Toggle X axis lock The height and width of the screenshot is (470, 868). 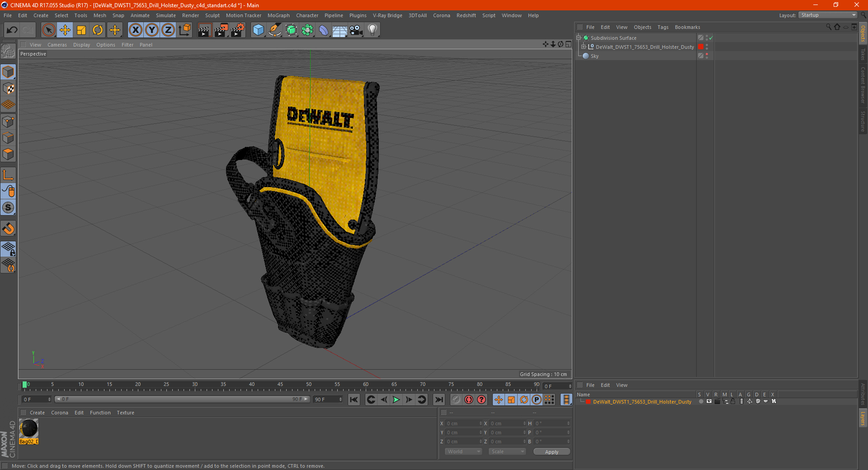pos(135,30)
